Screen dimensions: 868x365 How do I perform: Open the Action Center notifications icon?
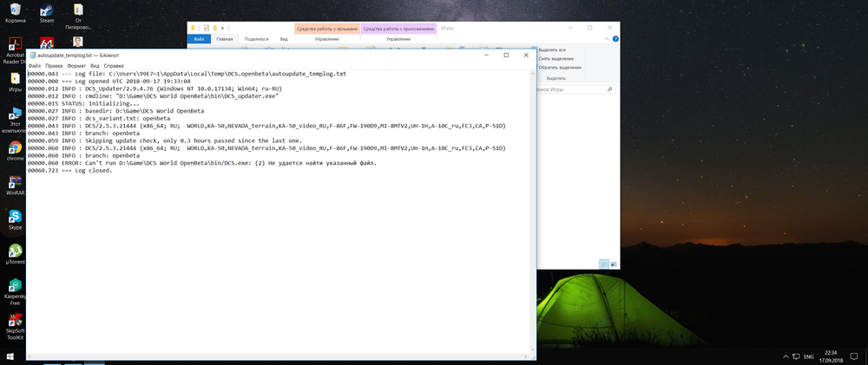click(x=853, y=356)
